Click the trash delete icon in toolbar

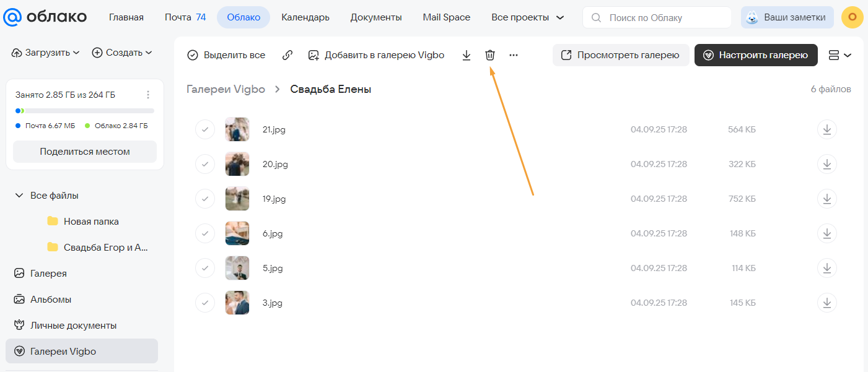click(x=490, y=55)
